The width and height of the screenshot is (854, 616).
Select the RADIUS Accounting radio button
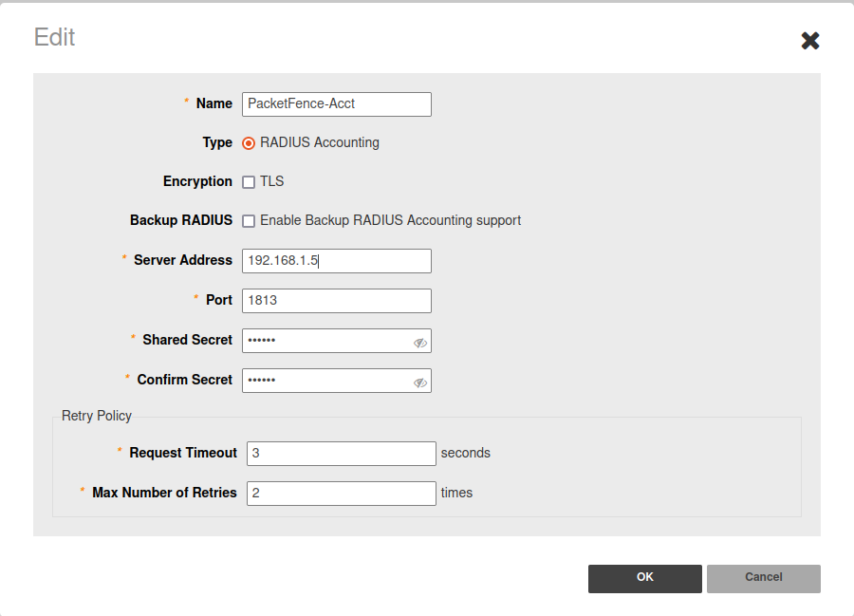pos(249,143)
